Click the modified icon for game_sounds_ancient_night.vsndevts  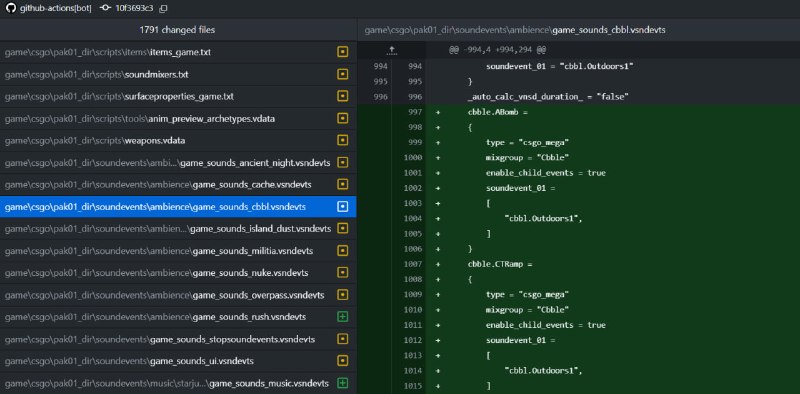pos(343,163)
